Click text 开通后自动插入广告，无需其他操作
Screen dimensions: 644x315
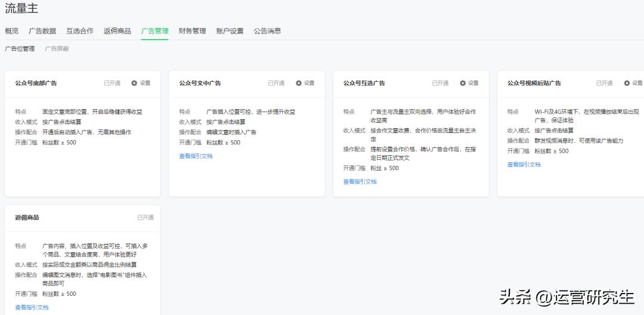pyautogui.click(x=86, y=132)
